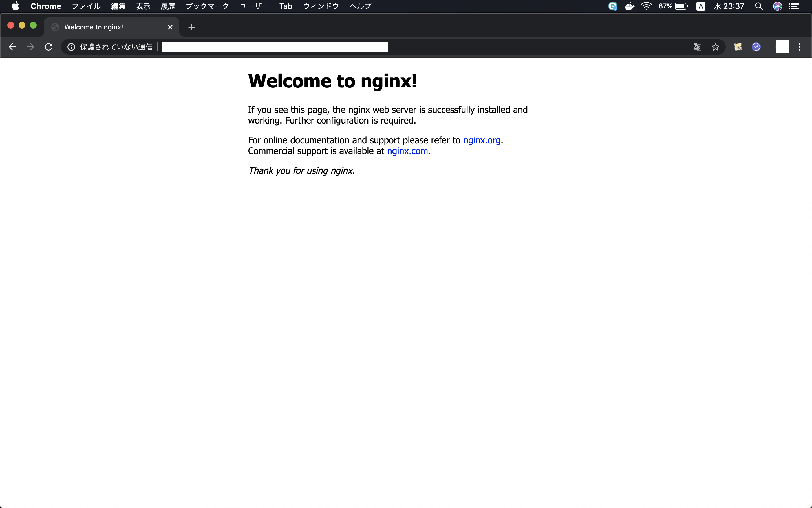Open the ウィンドウ menu
The width and height of the screenshot is (812, 508).
click(321, 6)
